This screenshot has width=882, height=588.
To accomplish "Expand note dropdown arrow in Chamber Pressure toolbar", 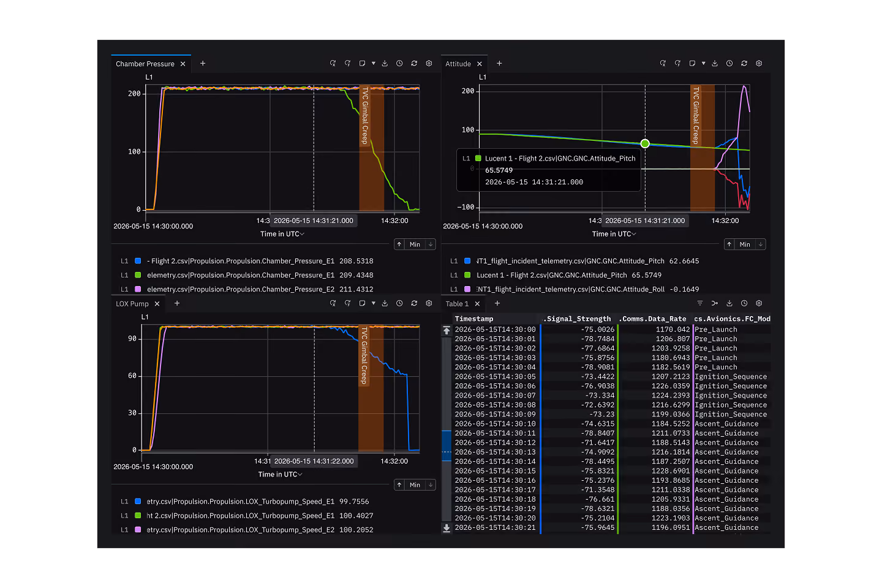I will (x=373, y=63).
